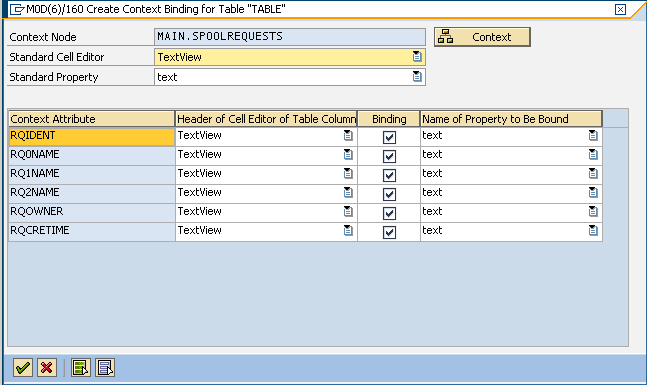Open cell editor dropdown for RQCRETIME
Viewport: 647px width, 385px height.
[x=348, y=230]
